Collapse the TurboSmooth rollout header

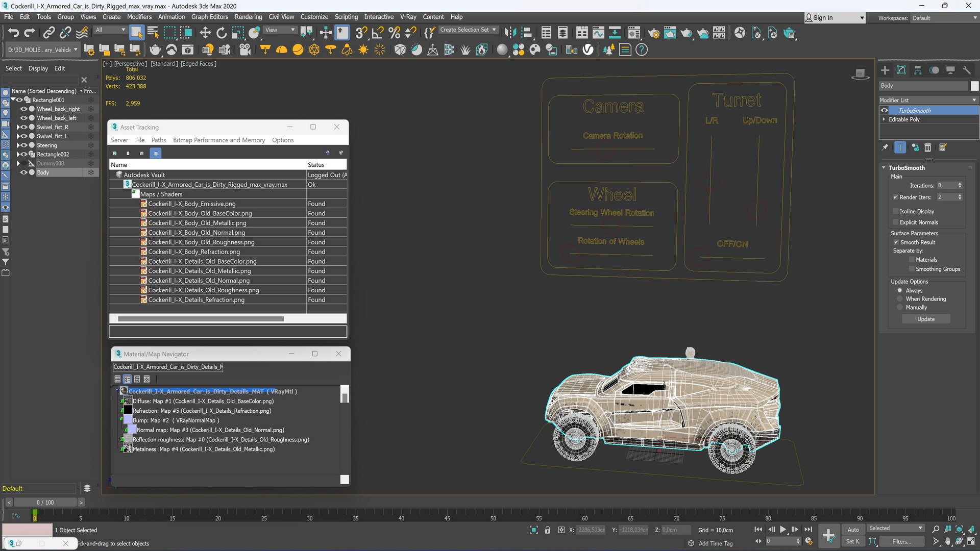906,168
